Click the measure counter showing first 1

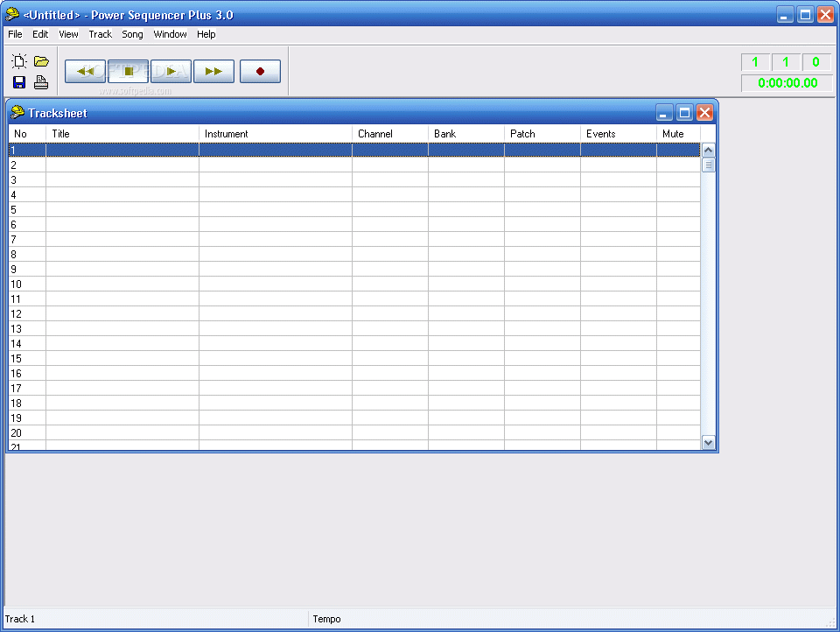click(755, 62)
